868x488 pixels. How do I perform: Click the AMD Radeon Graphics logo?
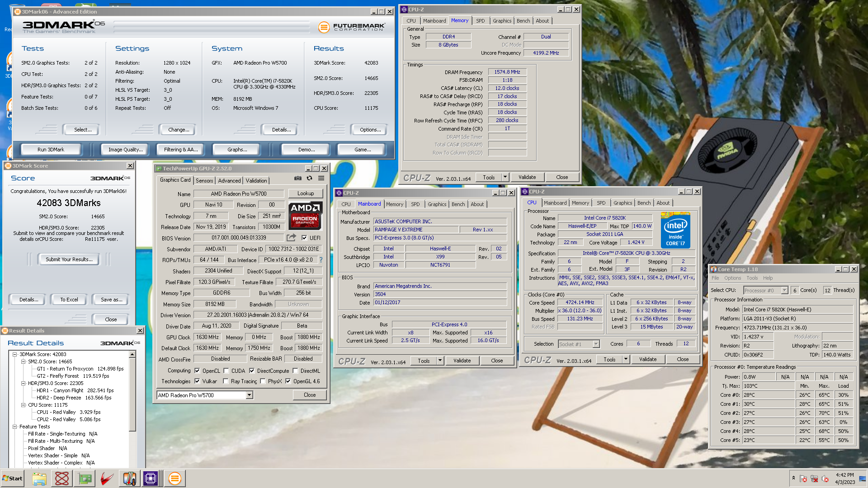point(305,216)
